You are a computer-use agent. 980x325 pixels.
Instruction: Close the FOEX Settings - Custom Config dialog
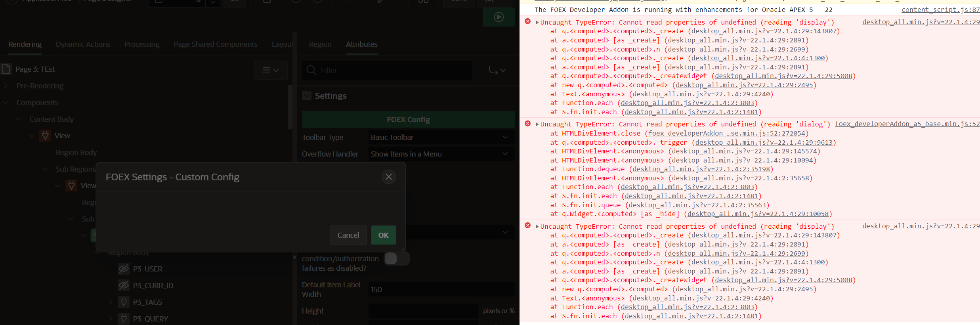point(388,177)
